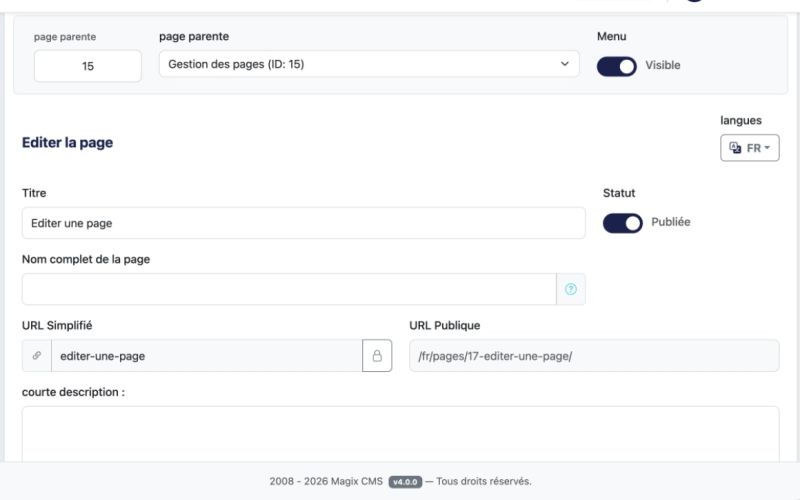The width and height of the screenshot is (800, 500).
Task: Click the 'Tous droits réservés' footer text
Action: click(484, 481)
